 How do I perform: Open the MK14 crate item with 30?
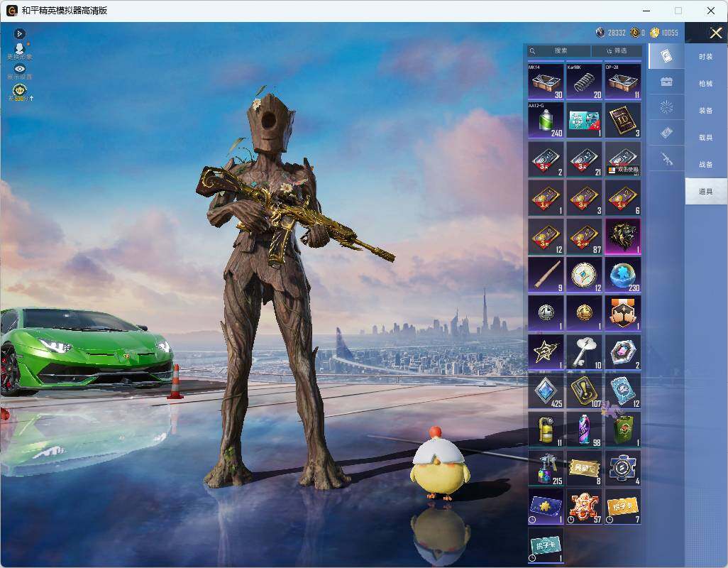[x=546, y=82]
